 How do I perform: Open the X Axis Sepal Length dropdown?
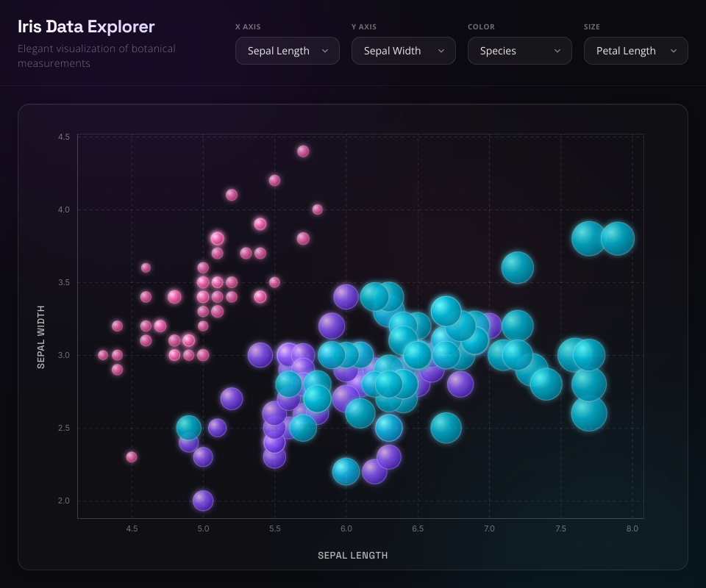[x=288, y=51]
